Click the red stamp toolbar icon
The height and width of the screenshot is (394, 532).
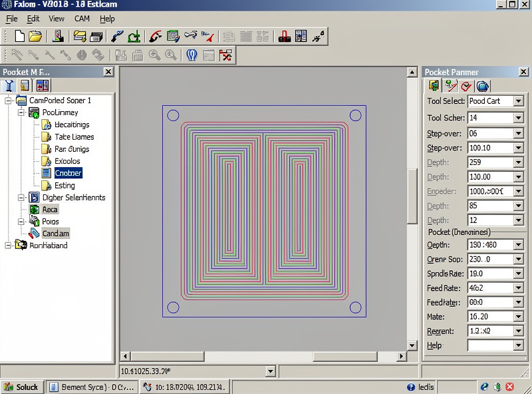pos(285,36)
